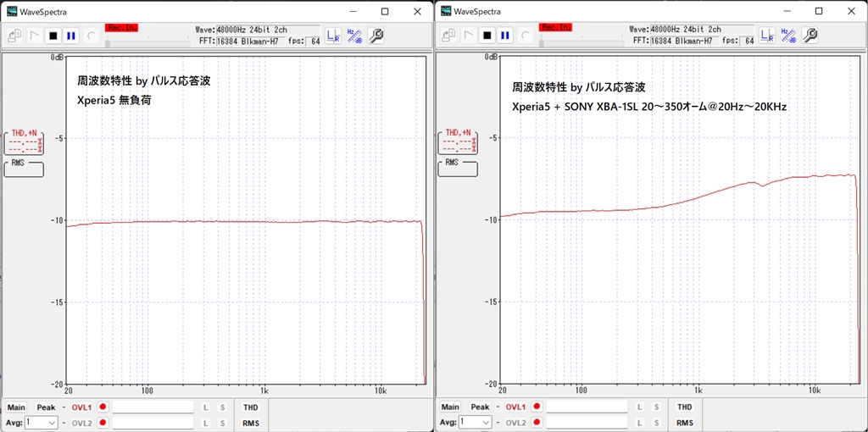The image size is (868, 432).
Task: Click the S button in OVL1 row of left window
Action: 223,407
